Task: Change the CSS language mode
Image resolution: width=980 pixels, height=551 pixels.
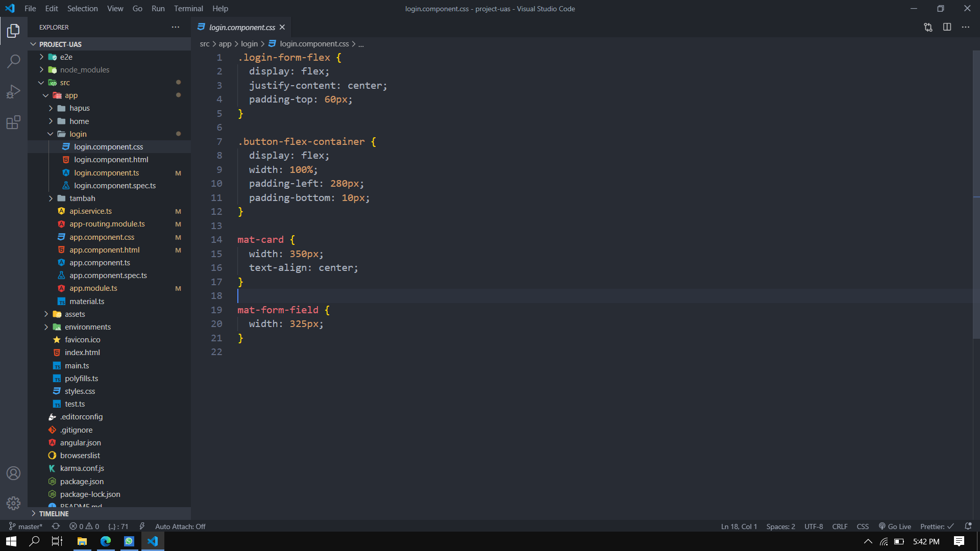Action: point(863,526)
